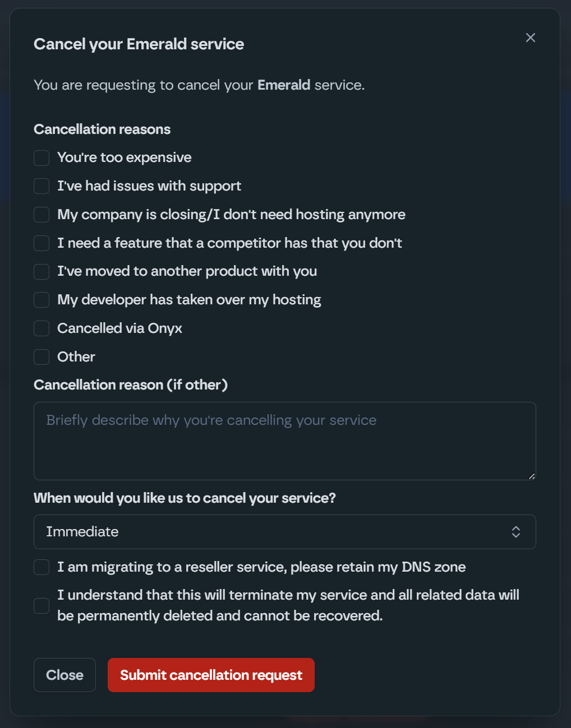Enable "retain my DNS zone" checkbox

[x=42, y=567]
